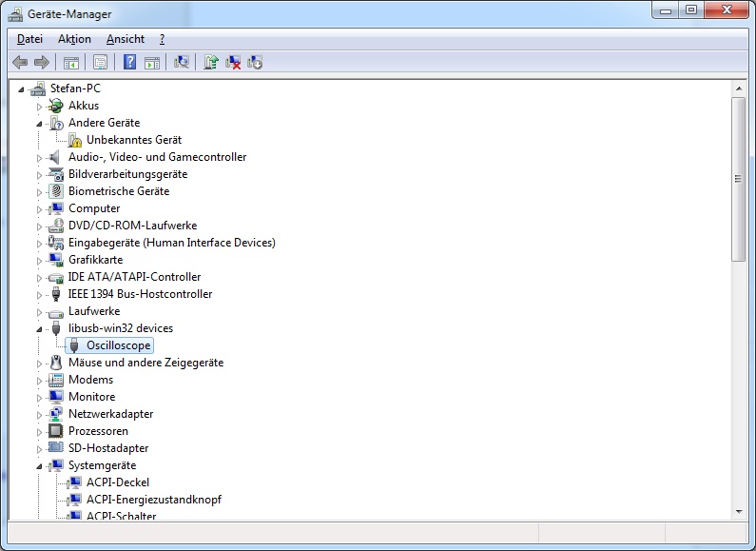Viewport: 756px width, 551px height.
Task: Click the Prozessoren chip icon
Action: pyautogui.click(x=56, y=431)
